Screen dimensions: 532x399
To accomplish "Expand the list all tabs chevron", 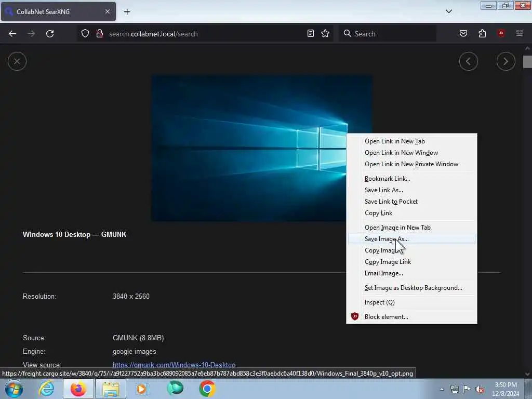I will click(x=449, y=11).
